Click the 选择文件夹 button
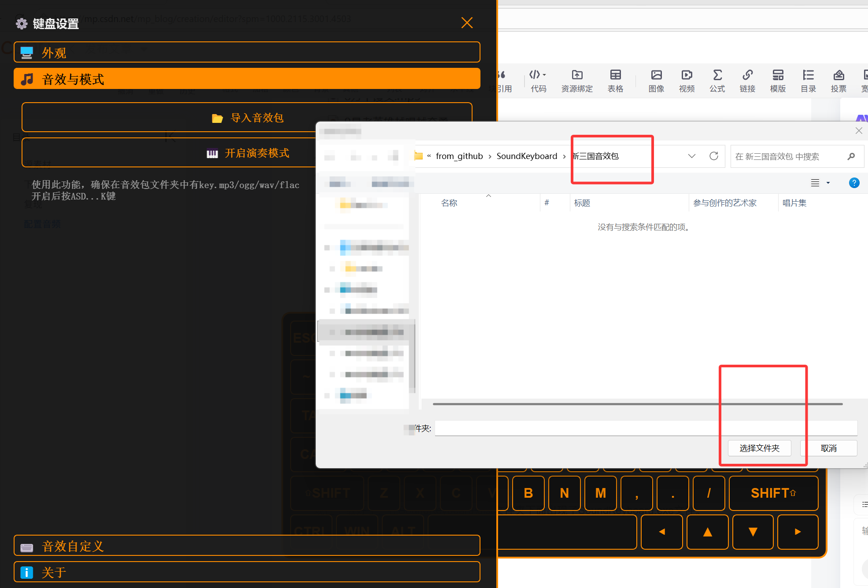Viewport: 868px width, 588px height. 759,448
